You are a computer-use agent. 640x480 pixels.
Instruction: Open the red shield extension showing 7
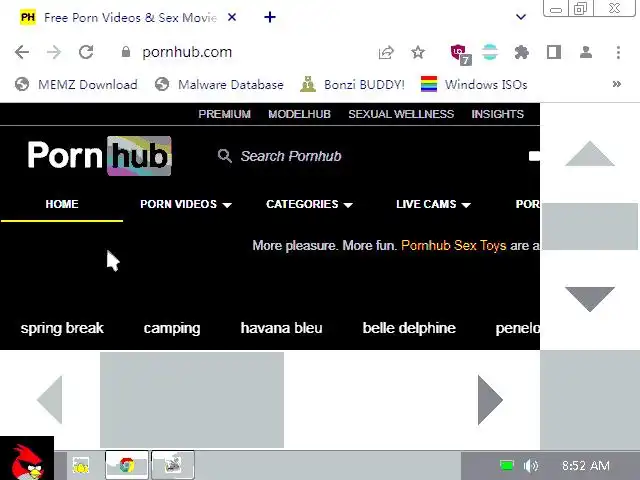pos(461,54)
